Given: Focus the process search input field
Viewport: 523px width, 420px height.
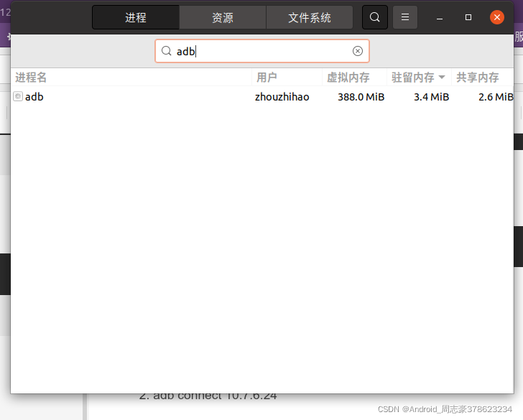Looking at the screenshot, I should coord(262,51).
